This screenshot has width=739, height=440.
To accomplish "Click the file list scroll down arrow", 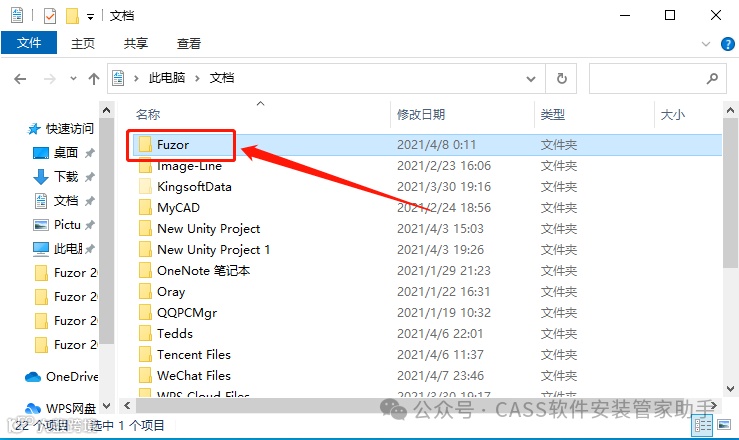I will point(731,389).
